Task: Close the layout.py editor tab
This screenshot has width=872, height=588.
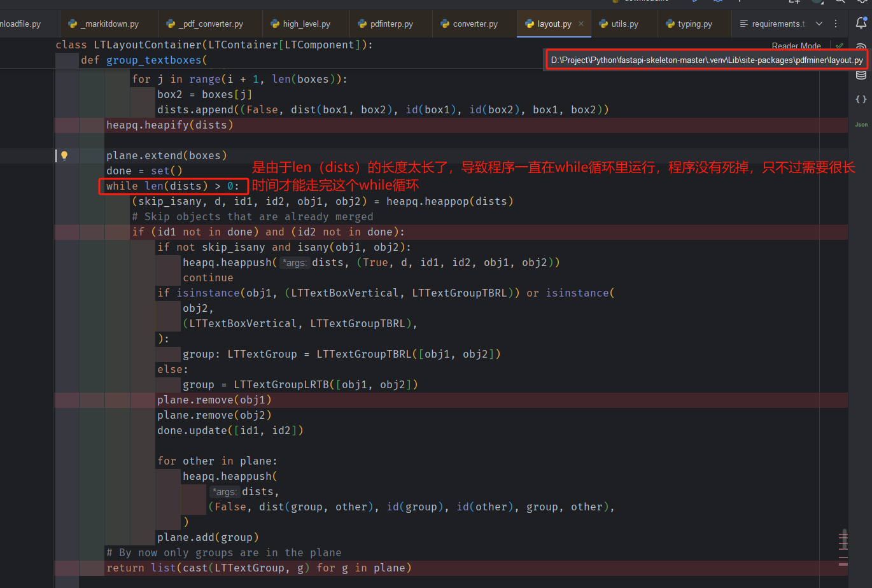Action: point(580,24)
